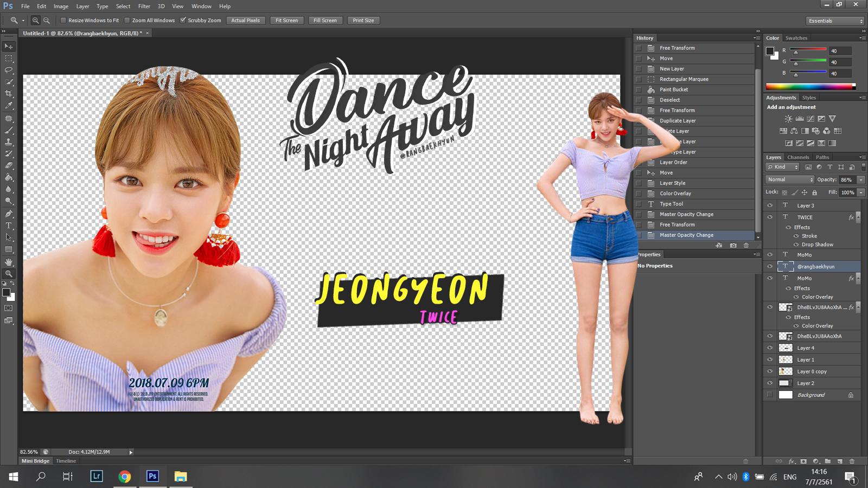Image resolution: width=868 pixels, height=488 pixels.
Task: Open the Fill slider dropdown arrow
Action: point(861,192)
